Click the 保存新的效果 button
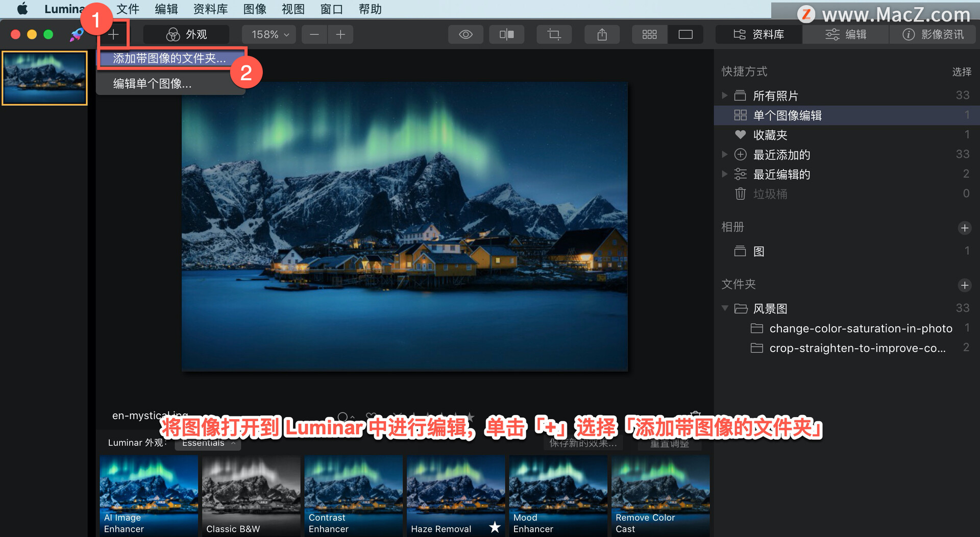 [x=582, y=444]
